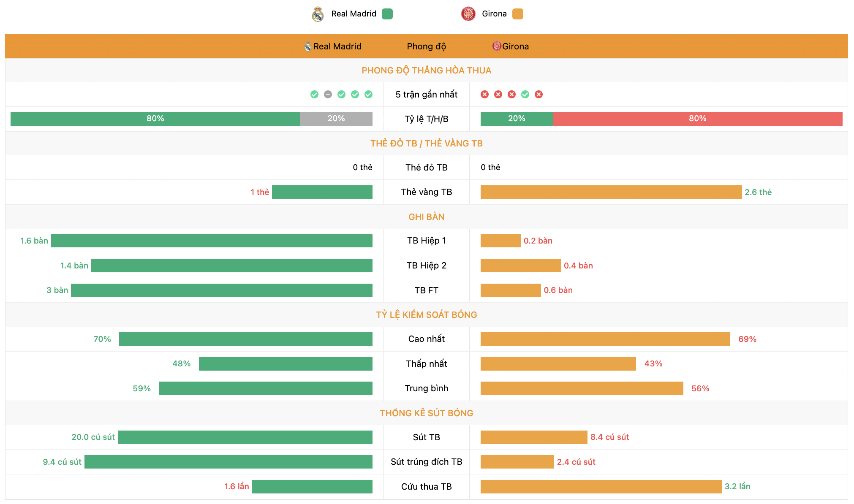The image size is (854, 504).
Task: Click the small Girona crest in orange header
Action: pos(497,46)
